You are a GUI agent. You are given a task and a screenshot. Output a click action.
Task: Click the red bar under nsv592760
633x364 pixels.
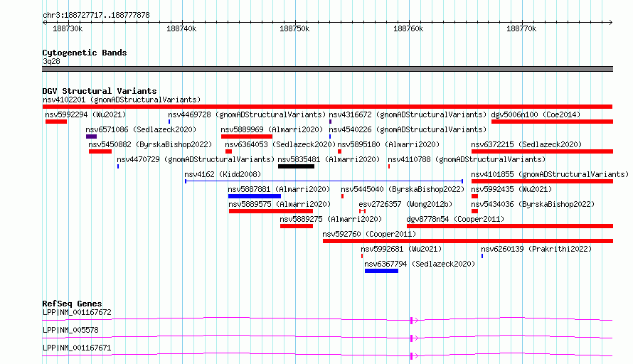click(x=468, y=241)
